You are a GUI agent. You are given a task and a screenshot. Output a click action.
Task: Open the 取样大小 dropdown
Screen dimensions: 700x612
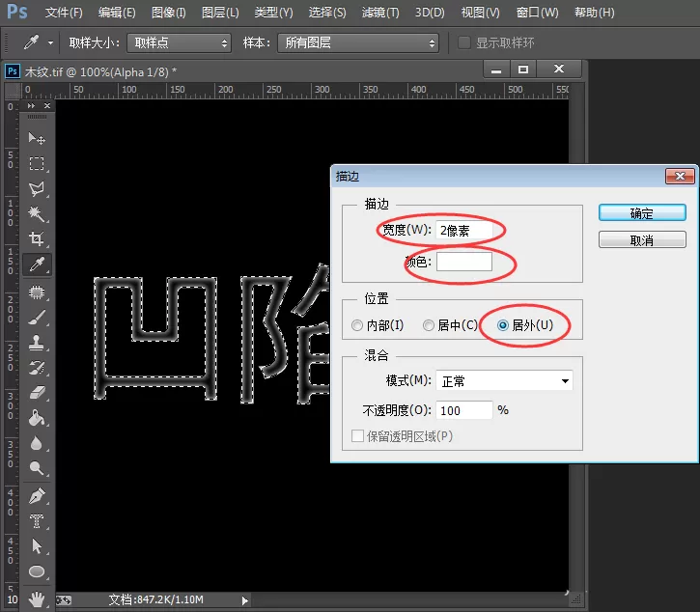pyautogui.click(x=179, y=42)
